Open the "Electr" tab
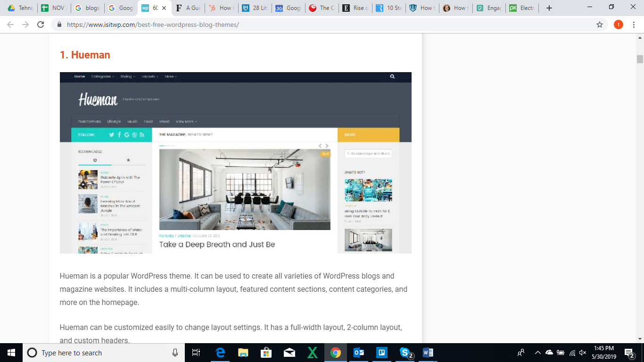The image size is (644, 362). pyautogui.click(x=523, y=8)
